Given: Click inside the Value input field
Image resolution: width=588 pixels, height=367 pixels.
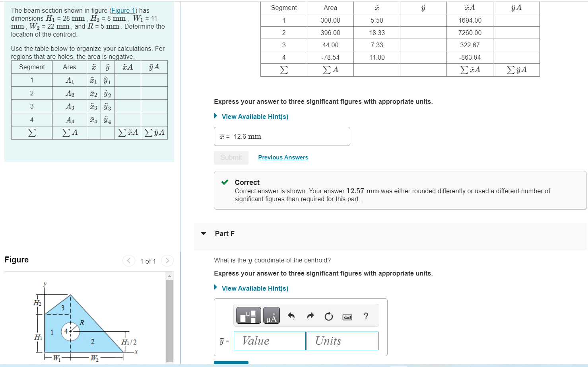Looking at the screenshot, I should click(269, 341).
